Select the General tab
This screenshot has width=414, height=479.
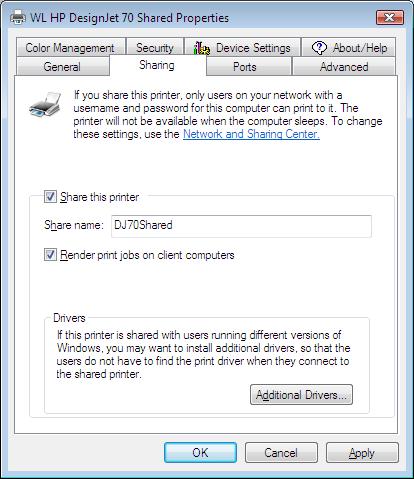pyautogui.click(x=62, y=66)
